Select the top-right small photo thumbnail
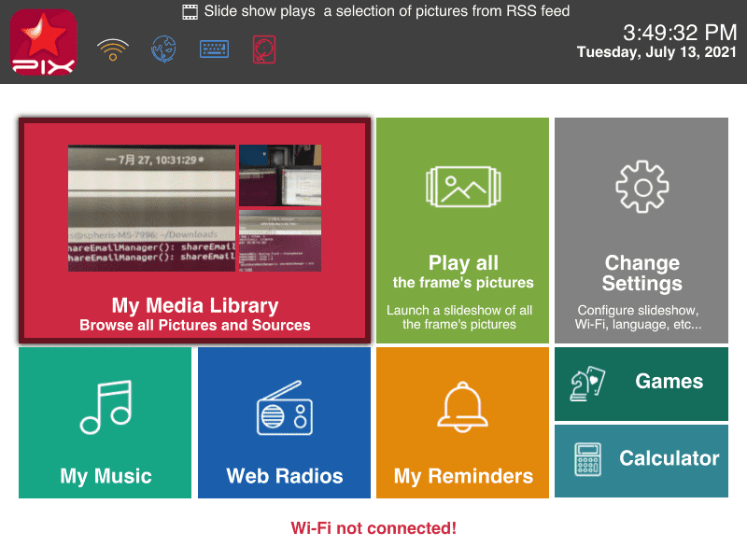The image size is (747, 560). click(280, 175)
